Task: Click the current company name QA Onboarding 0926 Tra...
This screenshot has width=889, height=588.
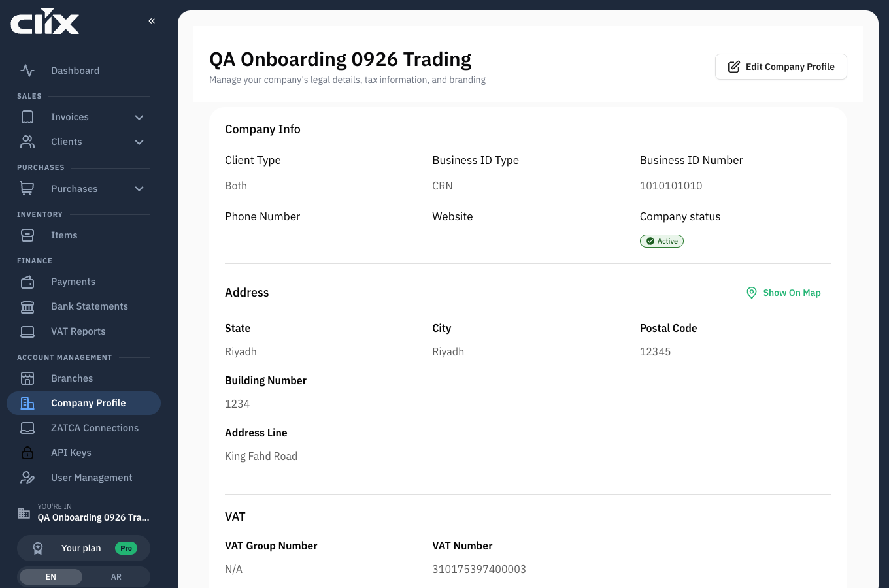Action: pos(93,517)
